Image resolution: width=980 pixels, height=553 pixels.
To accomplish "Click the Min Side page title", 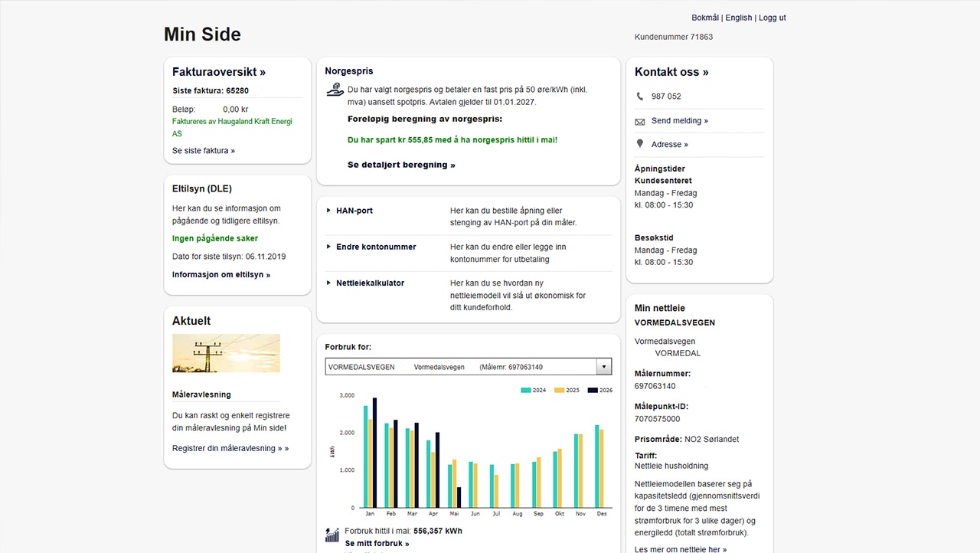I will pos(202,34).
